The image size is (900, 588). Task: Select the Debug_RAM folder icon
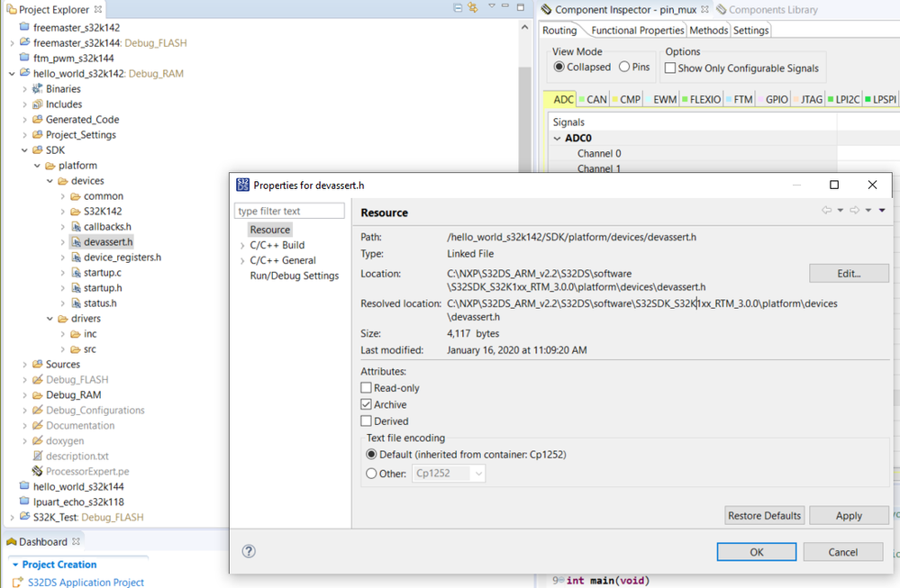(38, 394)
